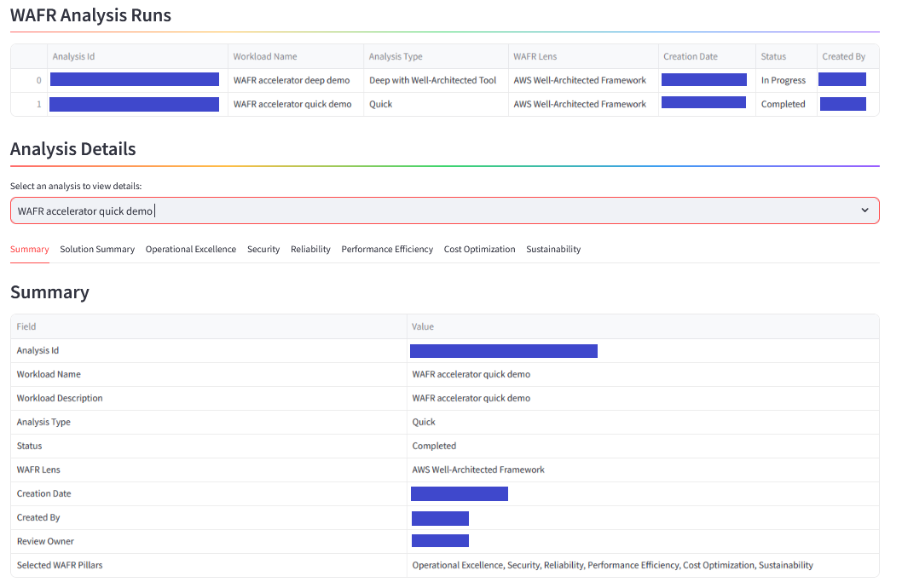The height and width of the screenshot is (588, 902).
Task: Click the 'WAFR Lens' field in Summary table
Action: coord(209,470)
